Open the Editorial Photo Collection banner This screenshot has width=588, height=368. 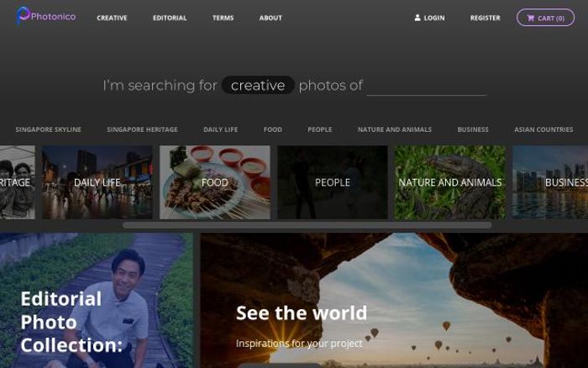[x=97, y=301]
